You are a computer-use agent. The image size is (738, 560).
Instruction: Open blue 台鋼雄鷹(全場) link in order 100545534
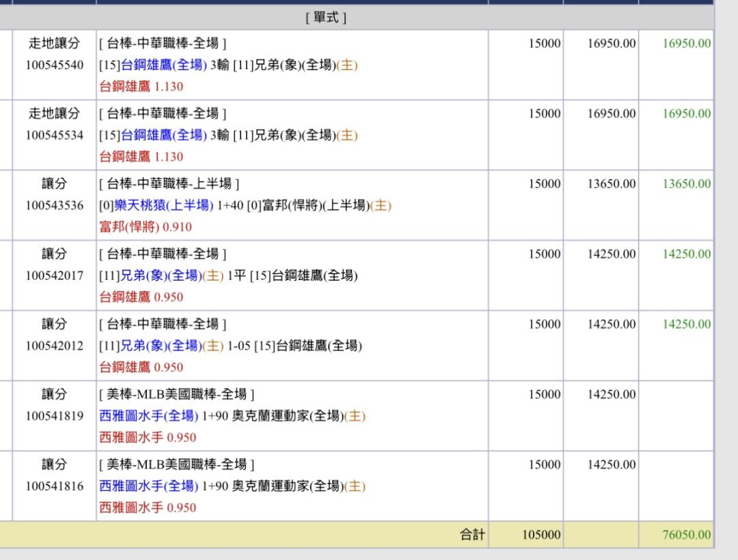(164, 135)
